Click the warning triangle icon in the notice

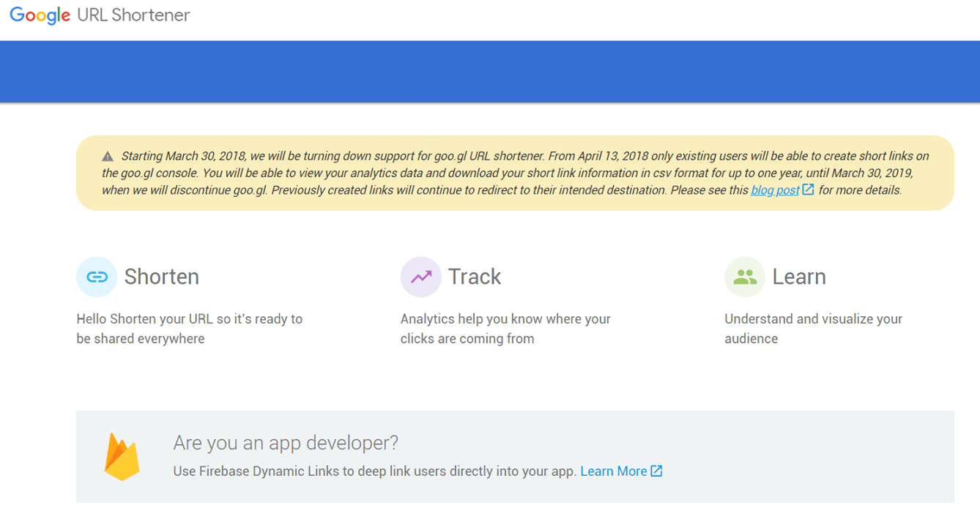point(108,156)
